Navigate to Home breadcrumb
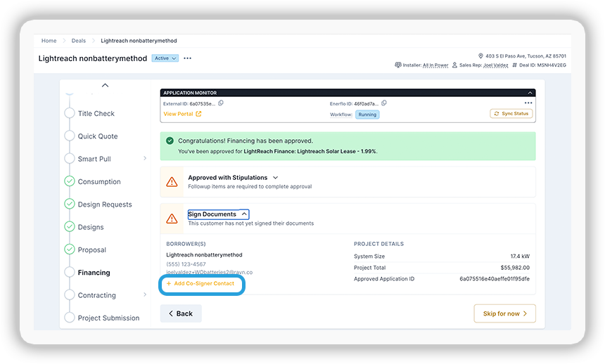The image size is (605, 364). 49,41
